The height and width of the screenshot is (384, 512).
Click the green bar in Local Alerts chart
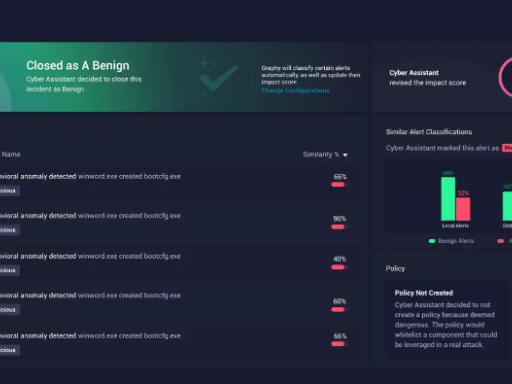(x=448, y=199)
